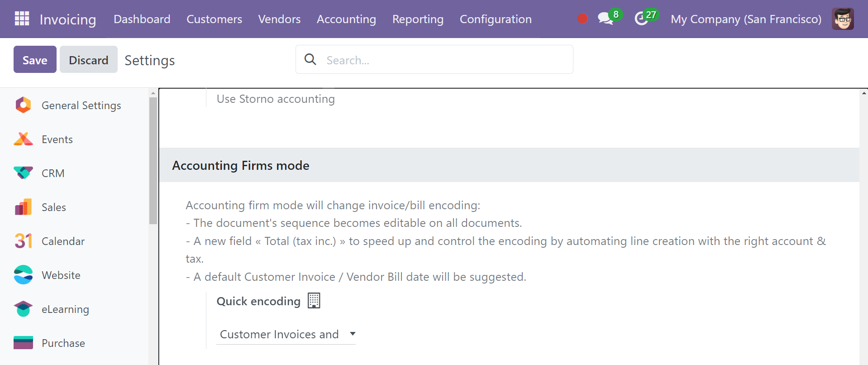Click 'Accounting firm mode will change' description line

tap(333, 205)
